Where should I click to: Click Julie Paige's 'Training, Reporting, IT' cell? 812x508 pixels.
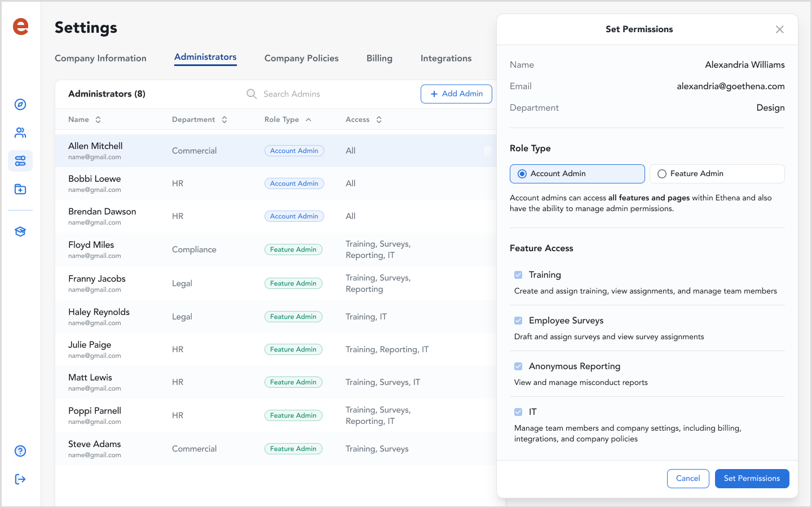coord(387,349)
